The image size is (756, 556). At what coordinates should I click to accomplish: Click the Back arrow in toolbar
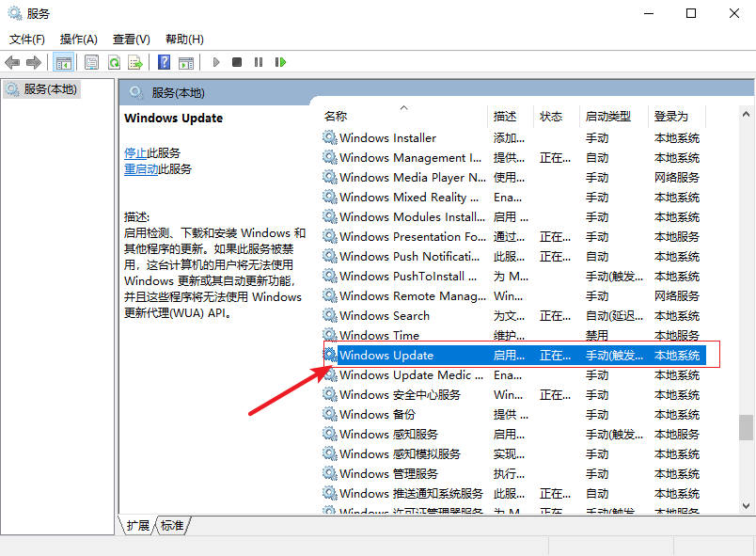coord(12,62)
